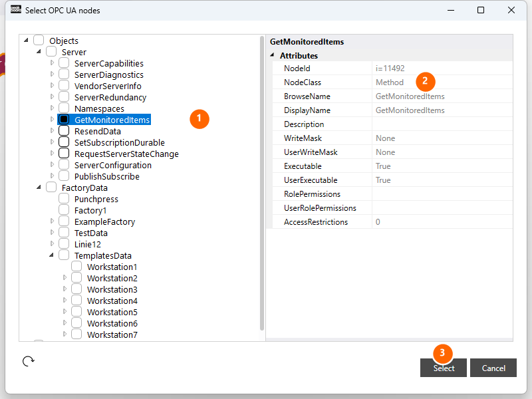Click the Select button
This screenshot has height=399, width=532.
(x=443, y=368)
